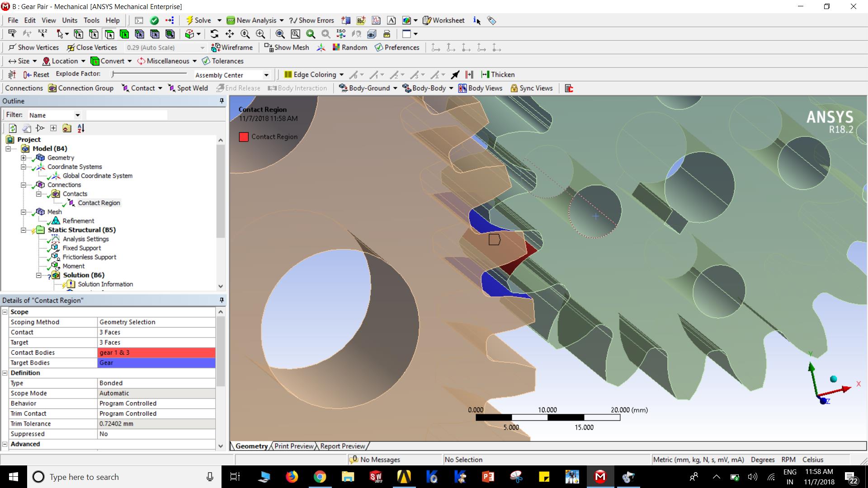Click the Reset explode button
This screenshot has height=488, width=868.
tap(36, 74)
